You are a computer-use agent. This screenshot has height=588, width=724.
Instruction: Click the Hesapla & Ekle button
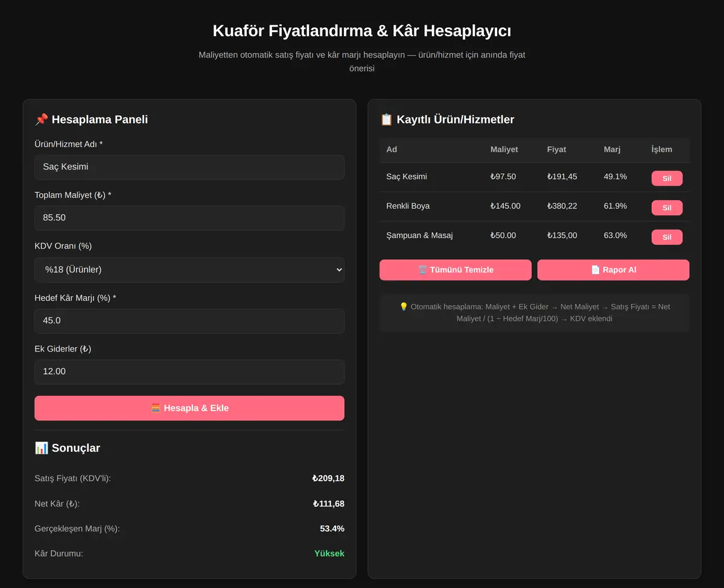pyautogui.click(x=189, y=408)
